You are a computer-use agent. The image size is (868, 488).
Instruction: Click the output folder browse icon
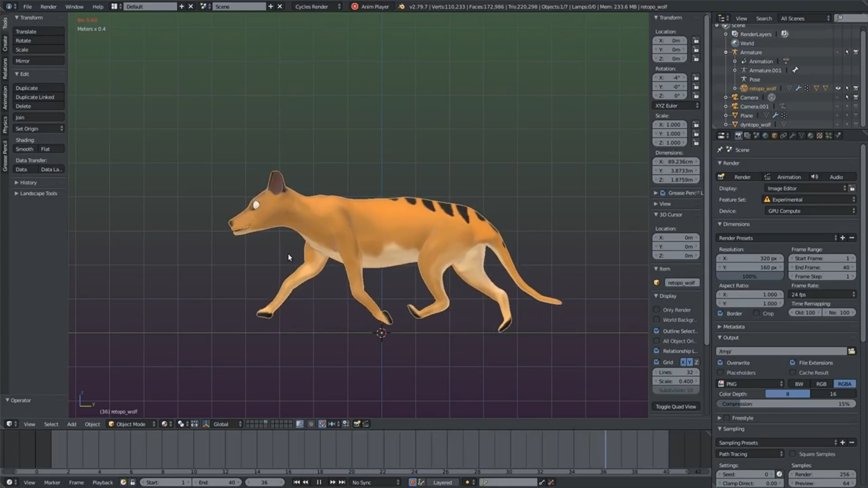point(852,351)
